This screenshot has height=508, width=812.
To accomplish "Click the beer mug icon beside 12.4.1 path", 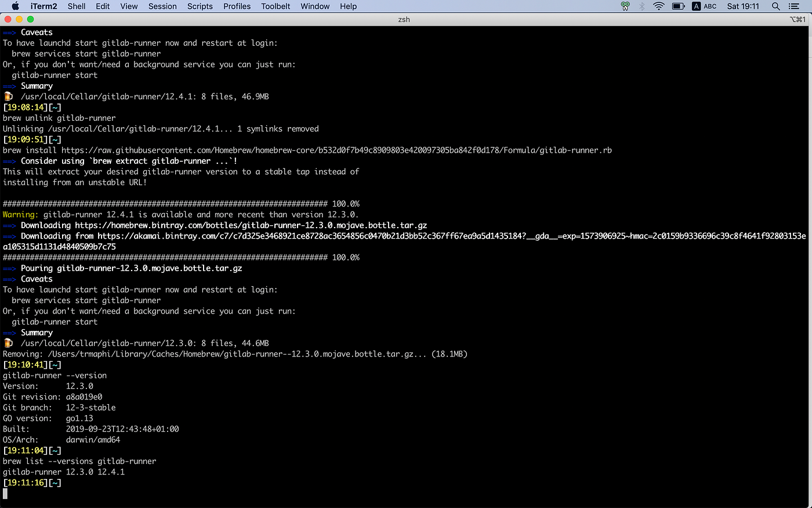I will pos(8,96).
